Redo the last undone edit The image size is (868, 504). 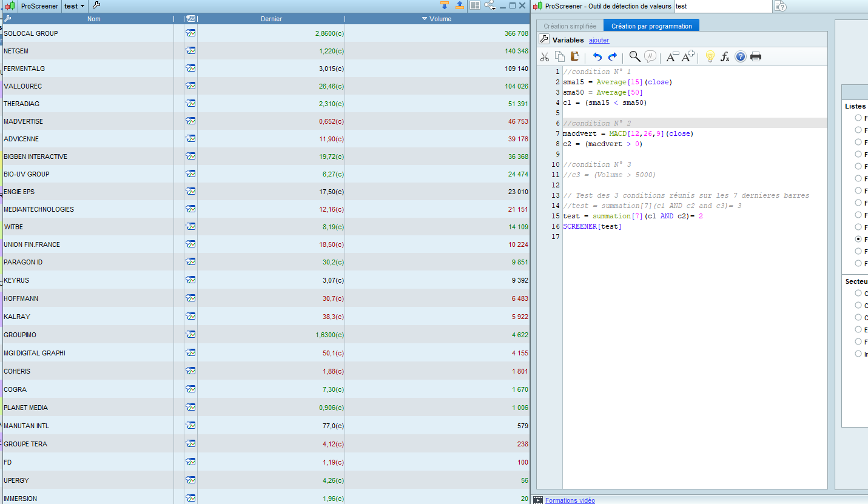tap(613, 57)
